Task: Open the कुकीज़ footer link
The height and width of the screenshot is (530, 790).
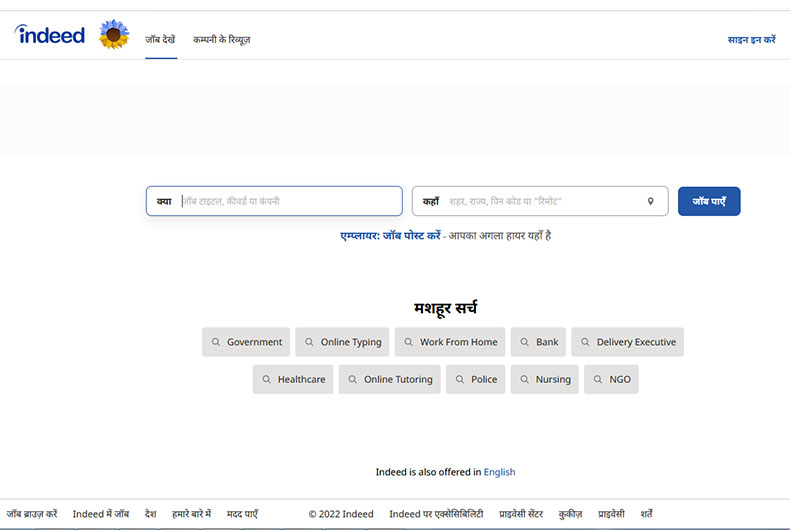Action: coord(570,514)
